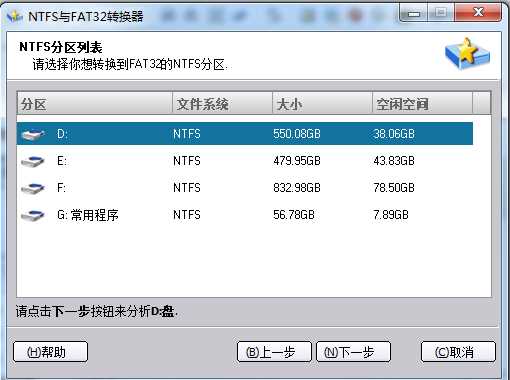Sort by 大小 column header
Screen dimensions: 510x380
[x=322, y=104]
